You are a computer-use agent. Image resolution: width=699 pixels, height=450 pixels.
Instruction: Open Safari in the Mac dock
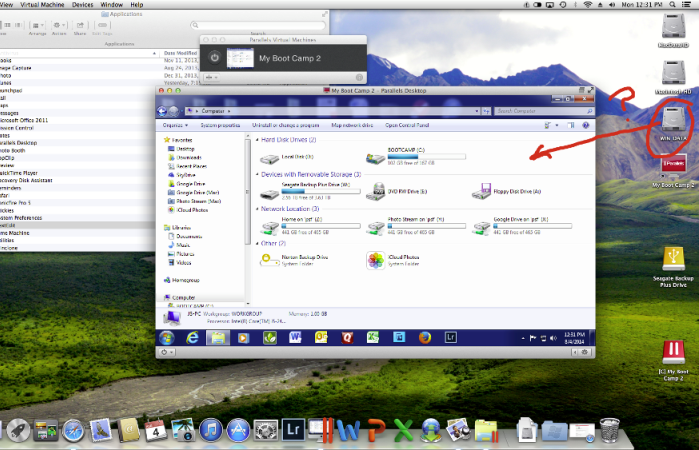pos(73,431)
